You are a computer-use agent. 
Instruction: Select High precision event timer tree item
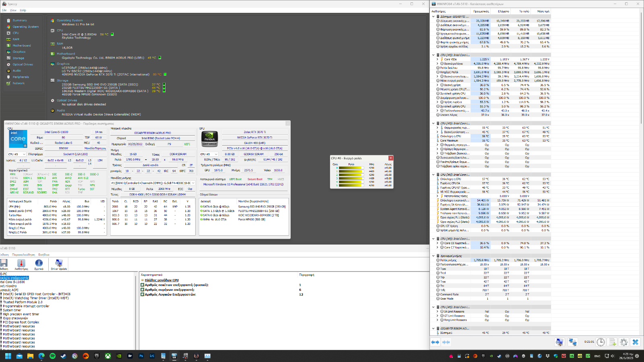click(x=21, y=314)
